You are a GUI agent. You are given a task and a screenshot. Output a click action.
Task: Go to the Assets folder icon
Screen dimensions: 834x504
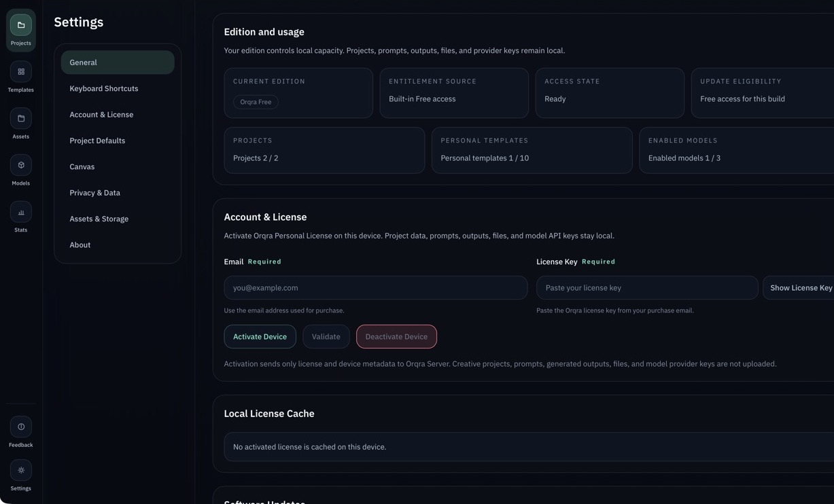21,119
